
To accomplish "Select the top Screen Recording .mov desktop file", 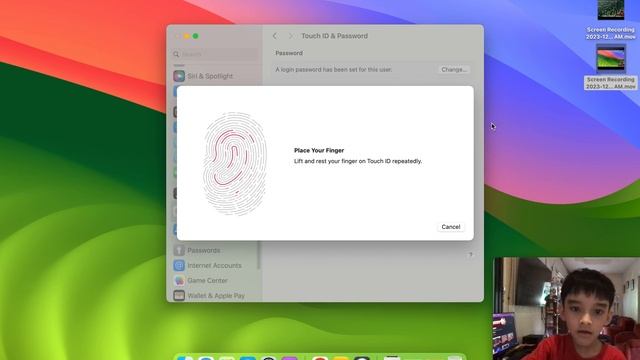I will [x=611, y=20].
